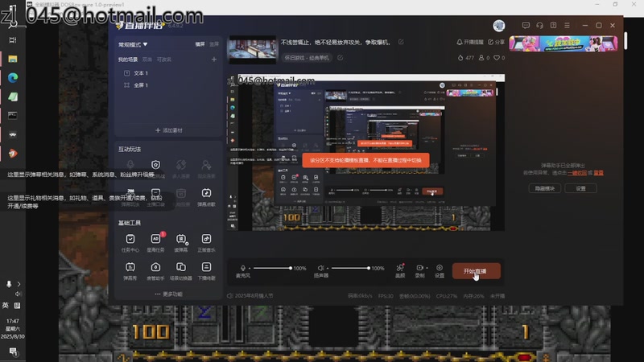Expand system tray hidden icons chevron
This screenshot has width=644, height=362.
[x=19, y=284]
